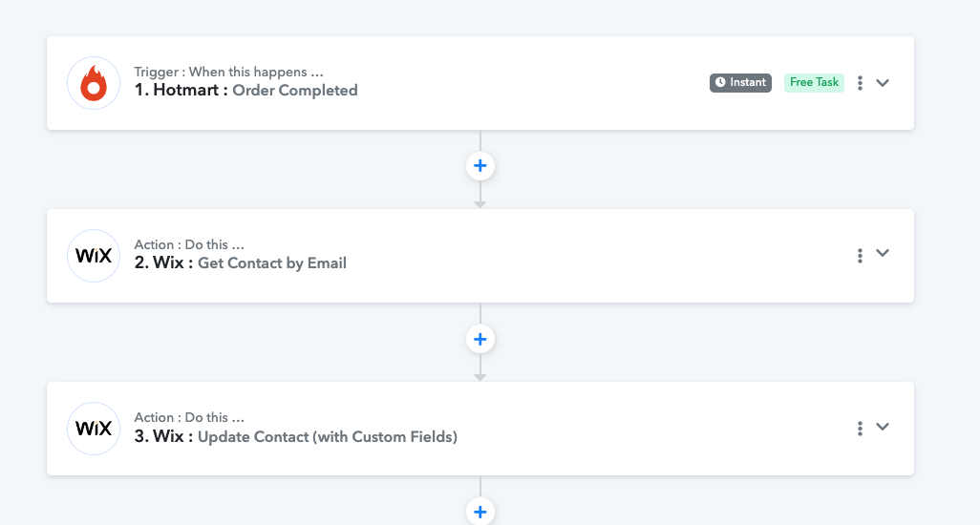Click the Wix logo in step 3
This screenshot has width=980, height=525.
click(93, 429)
